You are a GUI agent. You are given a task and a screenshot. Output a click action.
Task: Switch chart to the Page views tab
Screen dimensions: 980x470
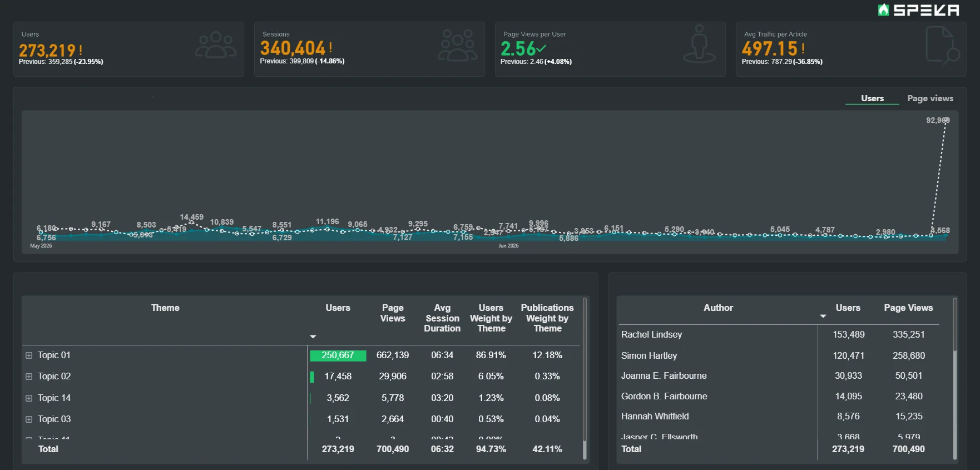coord(930,98)
